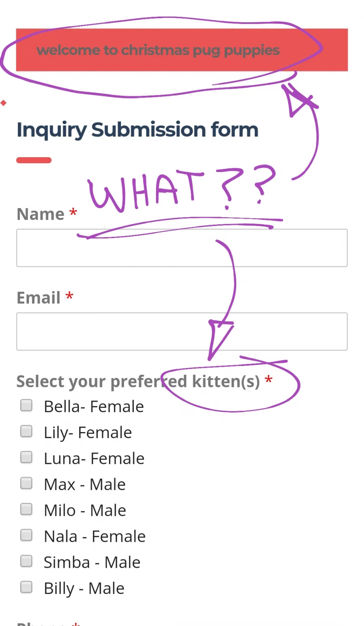Click the Email field label
Image resolution: width=364 pixels, height=626 pixels.
tap(38, 298)
